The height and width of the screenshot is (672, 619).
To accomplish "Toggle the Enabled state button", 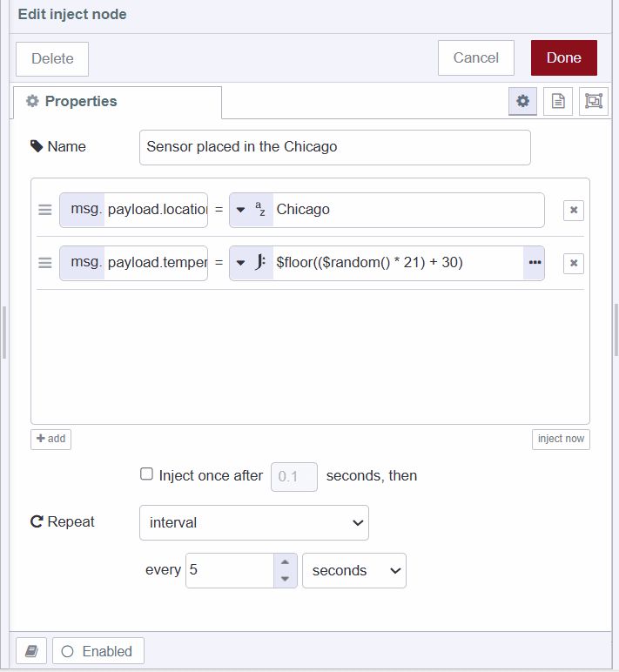I will coord(98,651).
